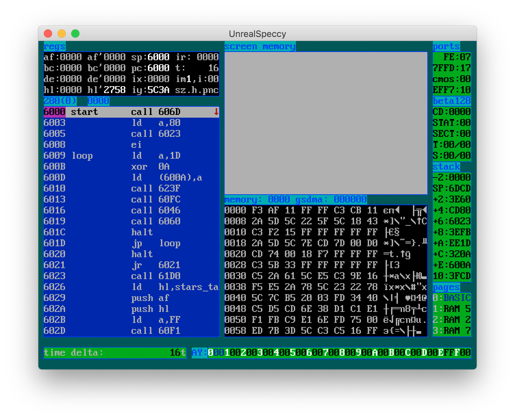Click the 'time delta' green status bar
This screenshot has height=420, width=515.
[115, 353]
